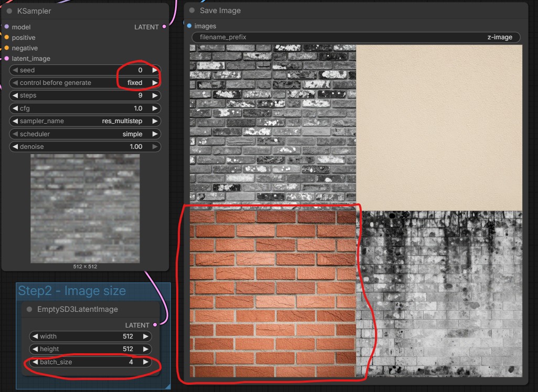This screenshot has width=538, height=392.
Task: Click the filename_prefix input field
Action: click(356, 37)
